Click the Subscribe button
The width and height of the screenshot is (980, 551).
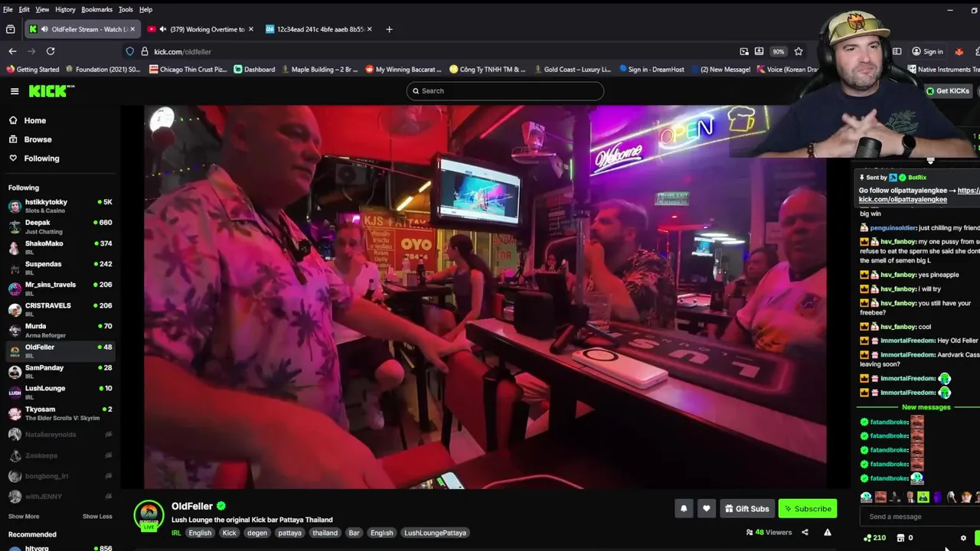(x=808, y=508)
